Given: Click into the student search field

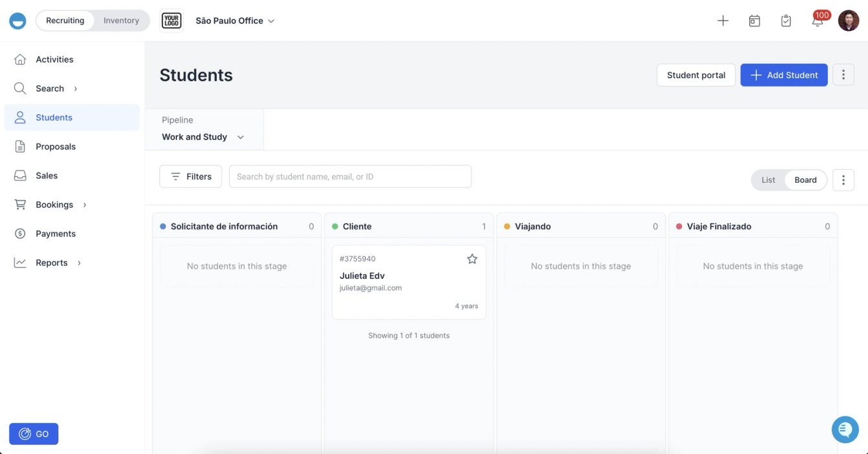Looking at the screenshot, I should click(350, 176).
